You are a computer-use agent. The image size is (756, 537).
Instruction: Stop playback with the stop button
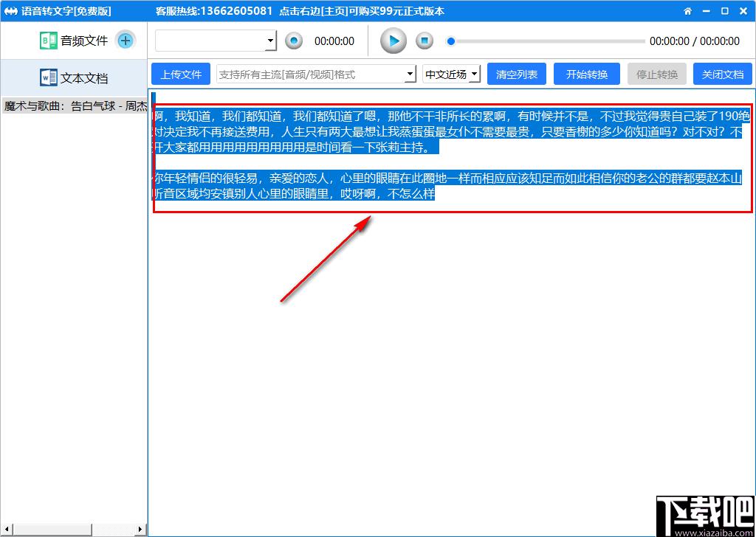[425, 41]
